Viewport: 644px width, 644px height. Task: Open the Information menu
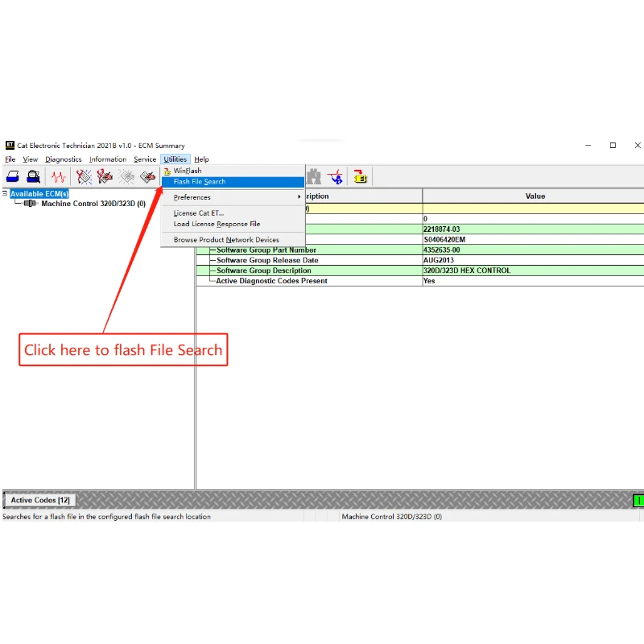[108, 159]
